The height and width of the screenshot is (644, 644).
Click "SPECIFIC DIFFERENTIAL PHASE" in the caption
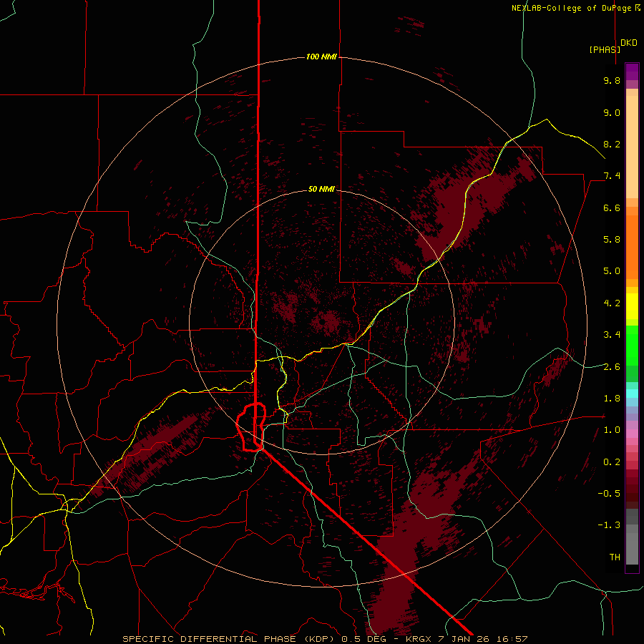[x=209, y=639]
